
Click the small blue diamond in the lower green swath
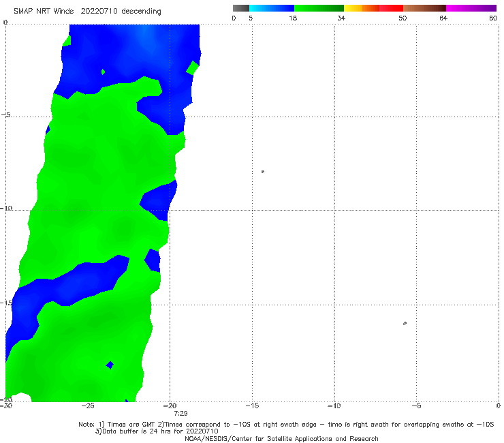coord(110,365)
